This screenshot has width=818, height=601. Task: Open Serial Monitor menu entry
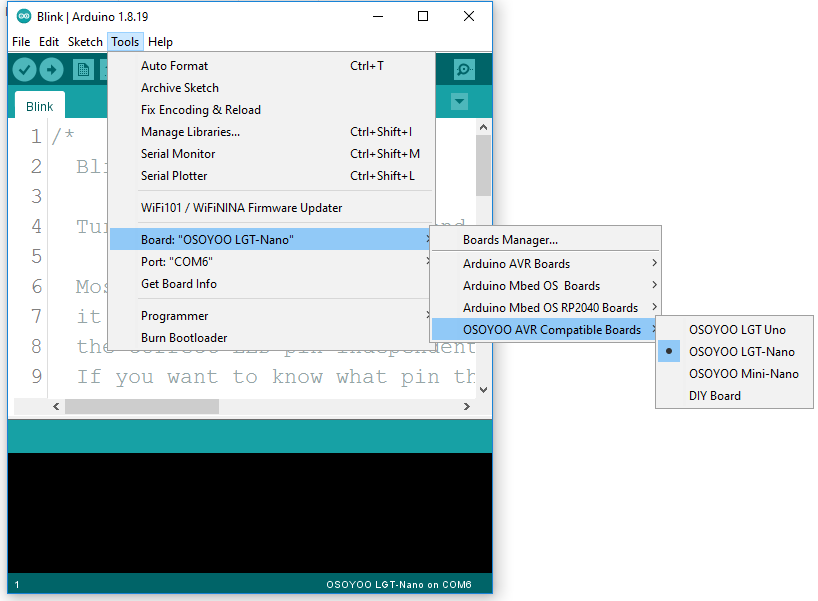(271, 153)
